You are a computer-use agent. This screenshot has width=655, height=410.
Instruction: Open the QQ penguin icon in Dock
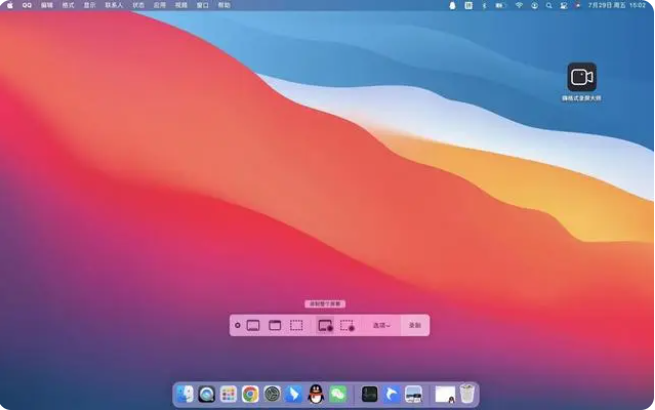[316, 394]
